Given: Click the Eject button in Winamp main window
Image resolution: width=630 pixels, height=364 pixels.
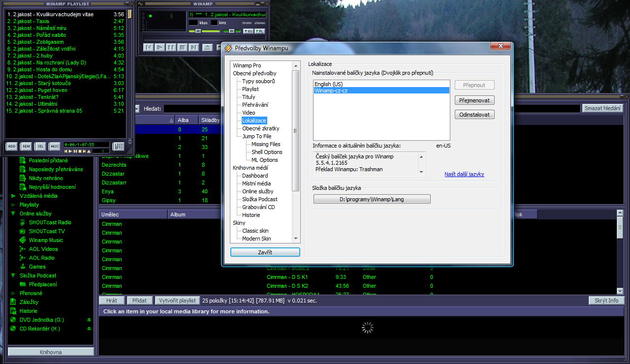Looking at the screenshot, I should pos(207,47).
